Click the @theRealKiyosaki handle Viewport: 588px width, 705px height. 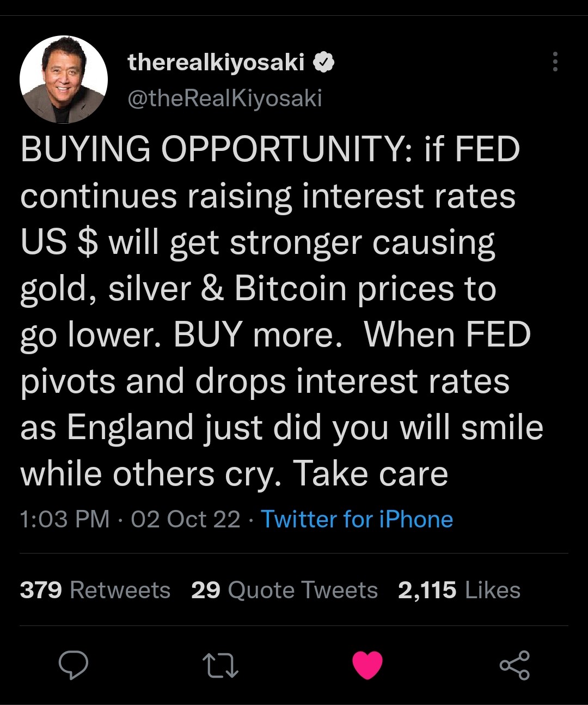point(224,99)
